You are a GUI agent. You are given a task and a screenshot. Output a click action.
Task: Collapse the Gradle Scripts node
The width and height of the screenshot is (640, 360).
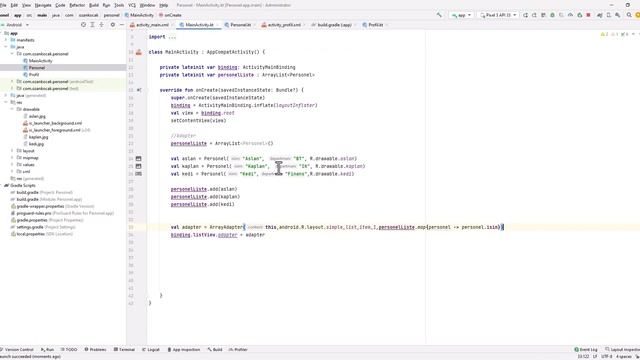point(1,185)
